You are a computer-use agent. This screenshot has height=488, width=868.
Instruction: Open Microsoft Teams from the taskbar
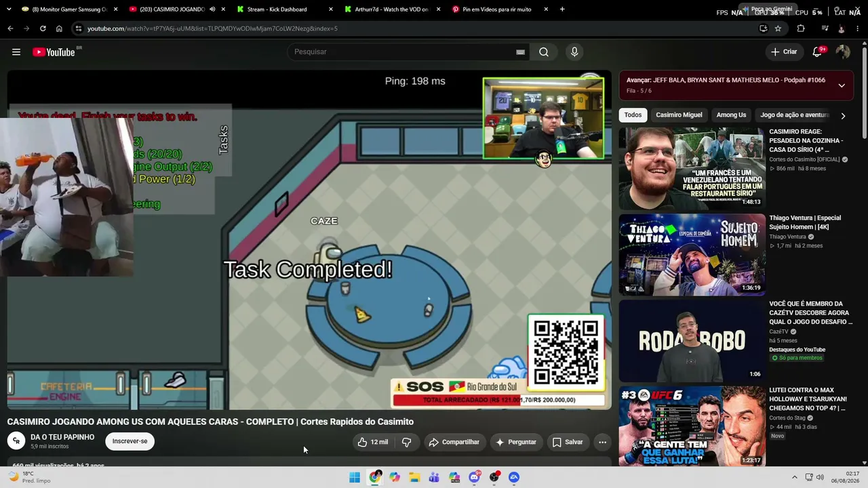pyautogui.click(x=434, y=477)
